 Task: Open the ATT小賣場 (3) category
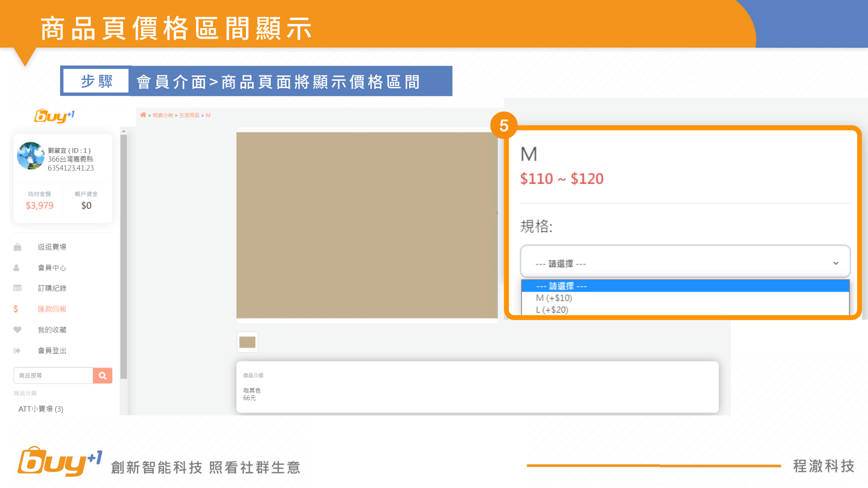41,409
